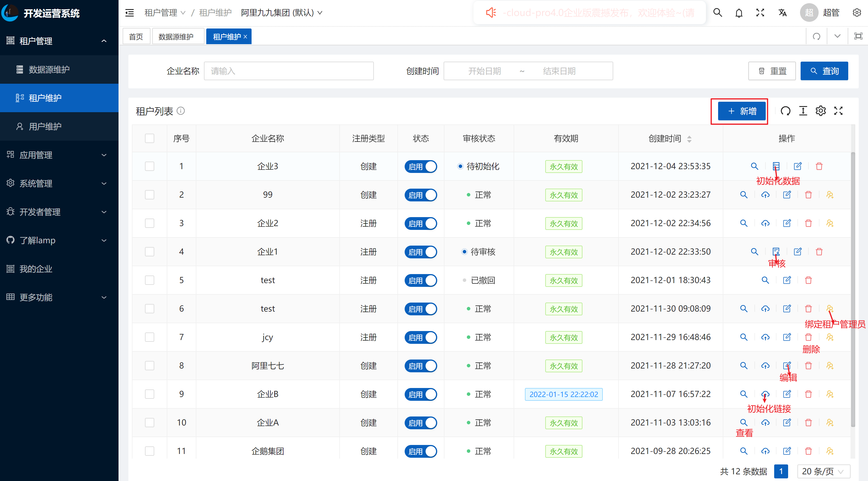Open 用户维护 in the sidebar menu
This screenshot has width=868, height=481.
coord(45,126)
